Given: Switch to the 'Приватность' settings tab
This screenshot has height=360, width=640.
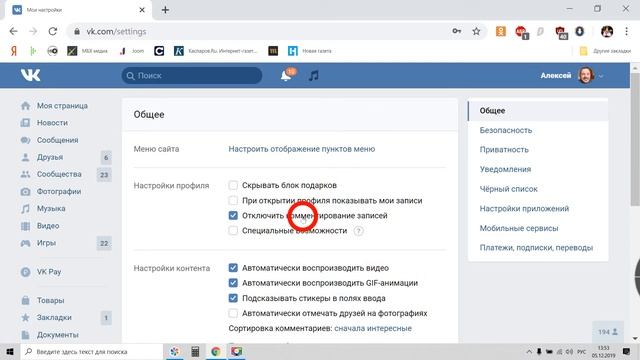Looking at the screenshot, I should tap(504, 150).
